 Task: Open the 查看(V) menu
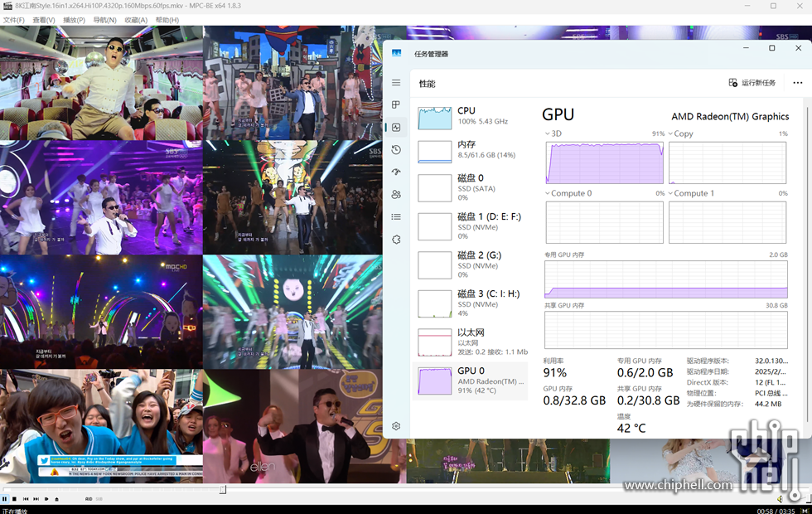coord(43,20)
